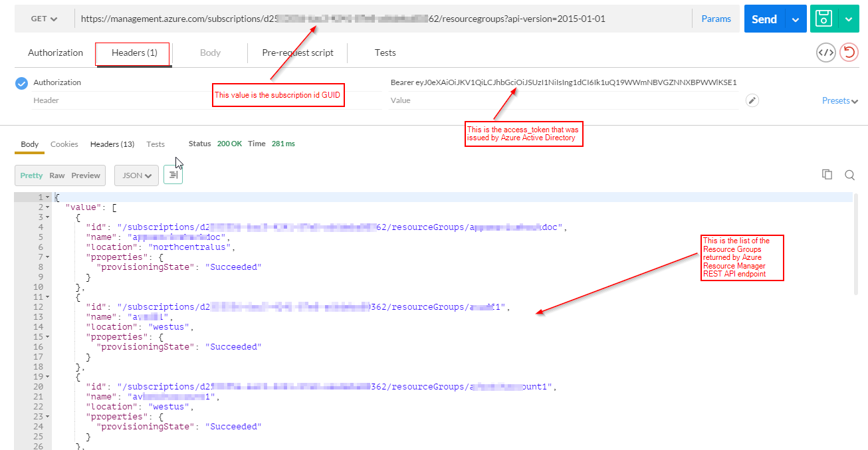The image size is (868, 450).
Task: Click "Succeeded" on line 16
Action: click(233, 347)
